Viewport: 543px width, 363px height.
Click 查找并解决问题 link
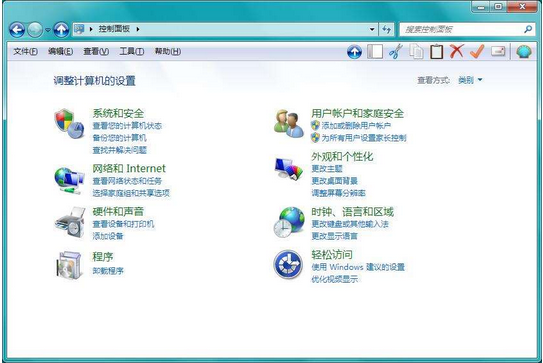coord(119,150)
